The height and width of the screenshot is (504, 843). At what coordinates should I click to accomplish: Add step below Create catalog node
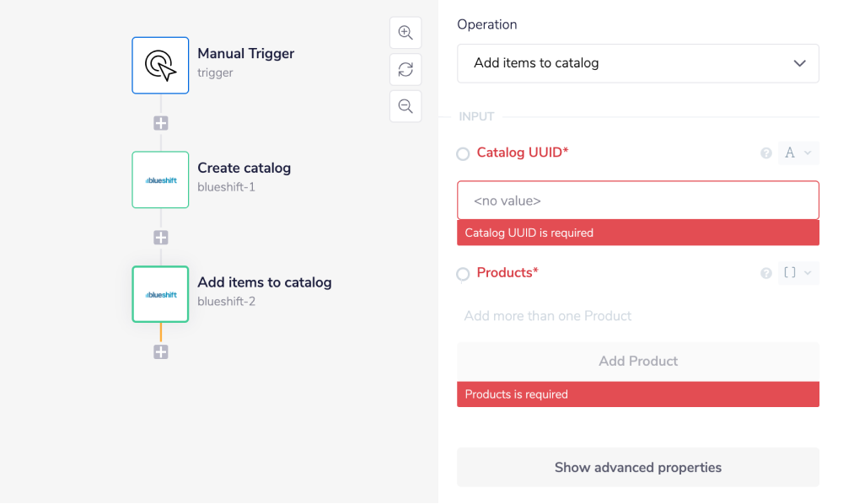click(161, 238)
